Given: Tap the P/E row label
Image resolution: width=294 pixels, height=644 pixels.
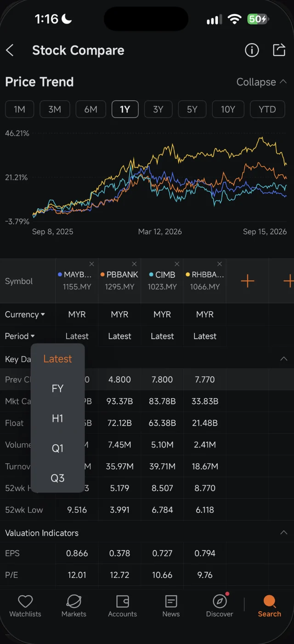Looking at the screenshot, I should [x=11, y=575].
